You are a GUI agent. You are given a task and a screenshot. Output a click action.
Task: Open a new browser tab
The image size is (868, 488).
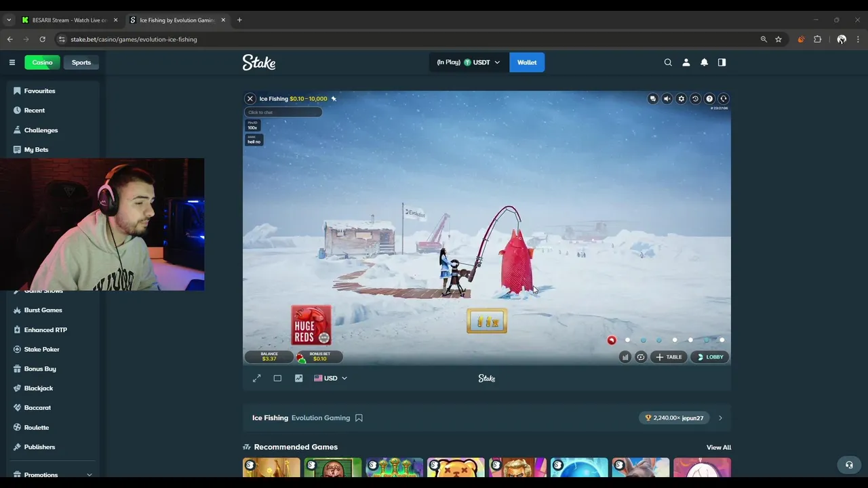coord(239,20)
